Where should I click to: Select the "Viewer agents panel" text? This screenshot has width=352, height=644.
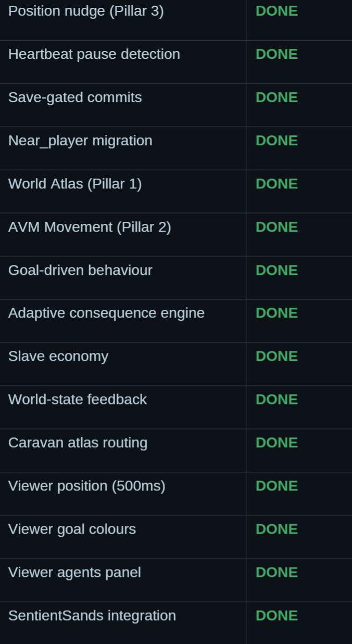pos(74,572)
